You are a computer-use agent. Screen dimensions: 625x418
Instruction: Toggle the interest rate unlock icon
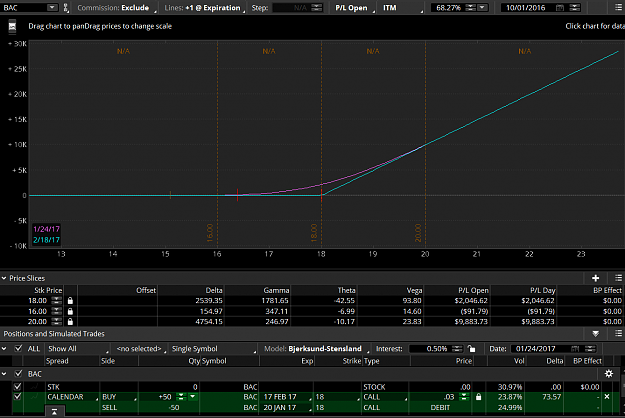[x=472, y=349]
